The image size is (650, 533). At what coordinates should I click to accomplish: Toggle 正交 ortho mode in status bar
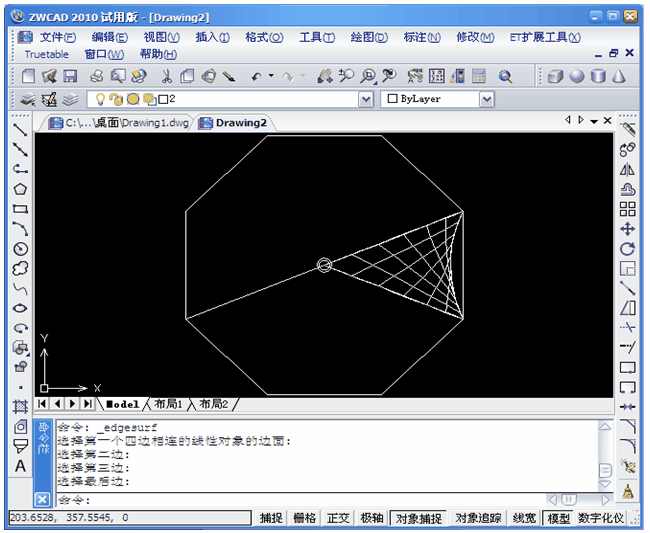pos(338,518)
